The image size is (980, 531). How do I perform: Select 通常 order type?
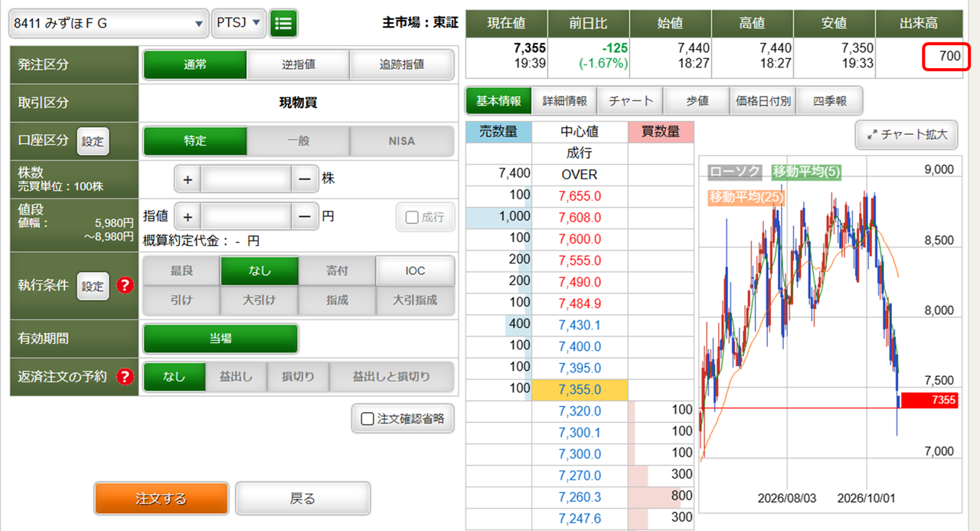coord(195,64)
